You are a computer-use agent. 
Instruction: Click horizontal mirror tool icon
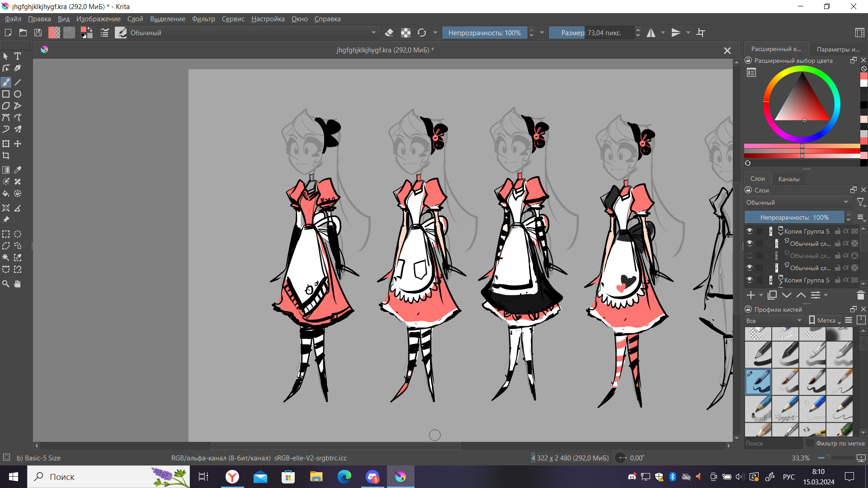point(651,33)
